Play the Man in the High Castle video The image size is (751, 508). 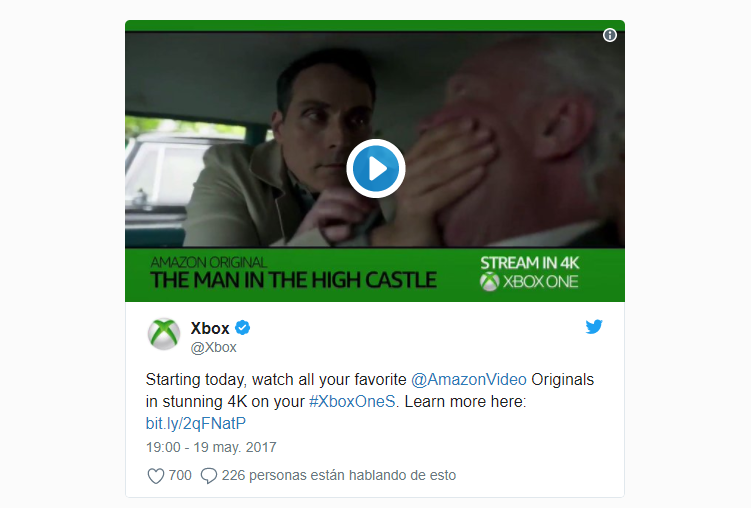click(x=376, y=169)
